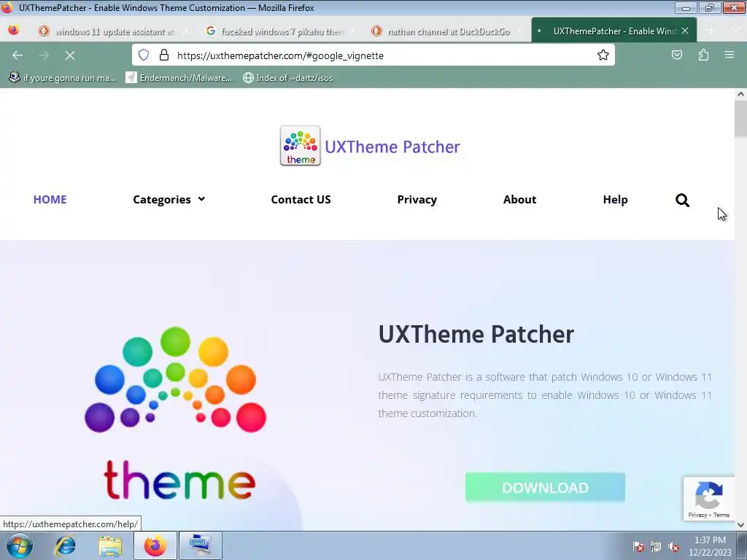The width and height of the screenshot is (747, 560).
Task: Expand the Categories dropdown menu
Action: point(169,200)
